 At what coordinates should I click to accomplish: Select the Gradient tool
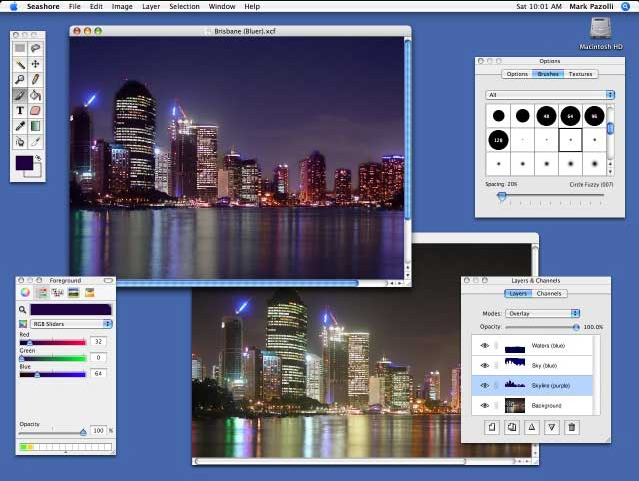pos(36,126)
